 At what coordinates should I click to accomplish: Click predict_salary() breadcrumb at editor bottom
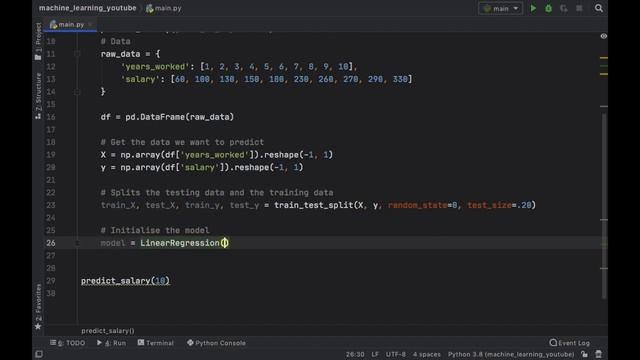[108, 331]
